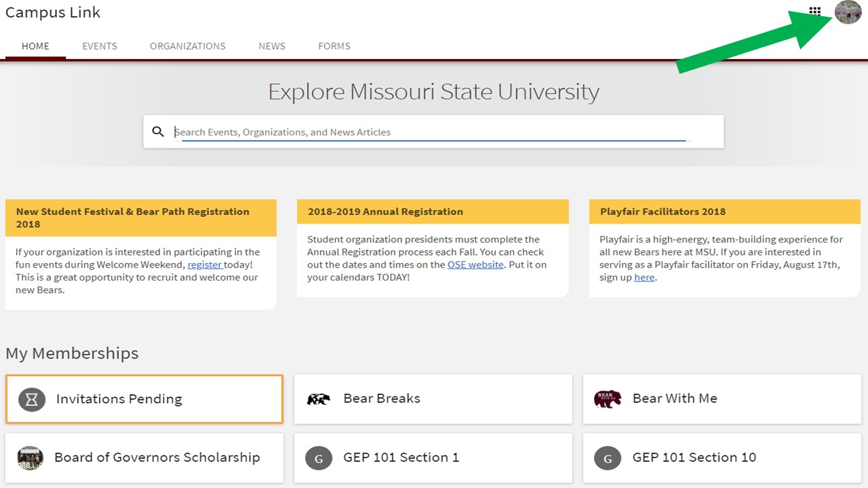The height and width of the screenshot is (488, 868).
Task: Click the Playfair sign up here link
Action: (644, 277)
